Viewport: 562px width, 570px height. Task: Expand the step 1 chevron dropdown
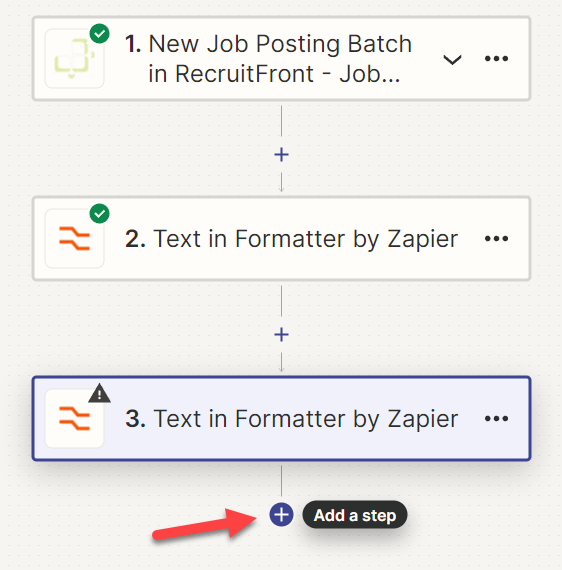point(452,59)
